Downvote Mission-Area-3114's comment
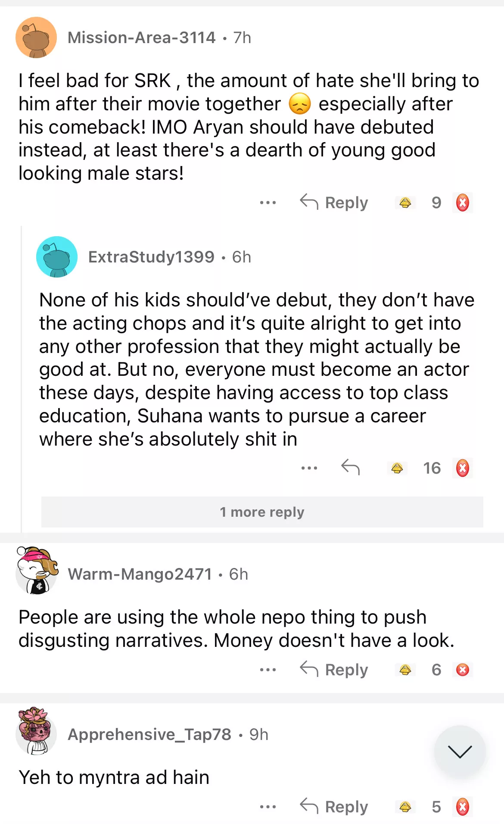504x824 pixels. point(463,203)
